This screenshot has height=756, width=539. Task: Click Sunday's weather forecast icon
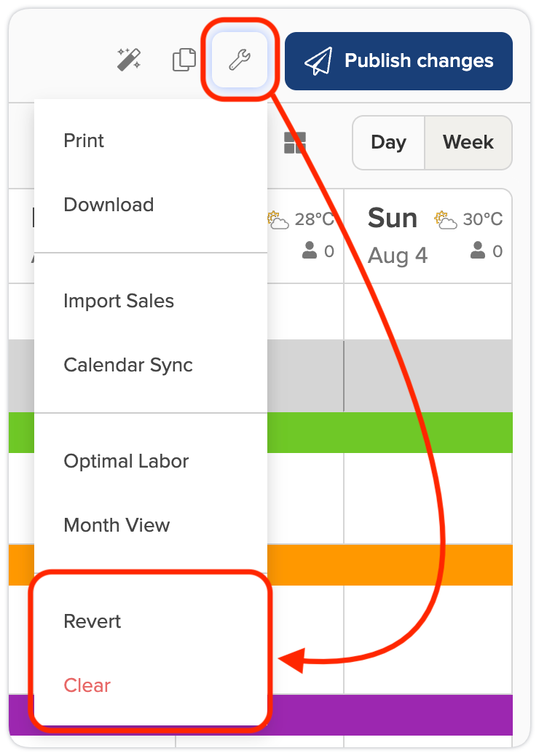click(444, 218)
